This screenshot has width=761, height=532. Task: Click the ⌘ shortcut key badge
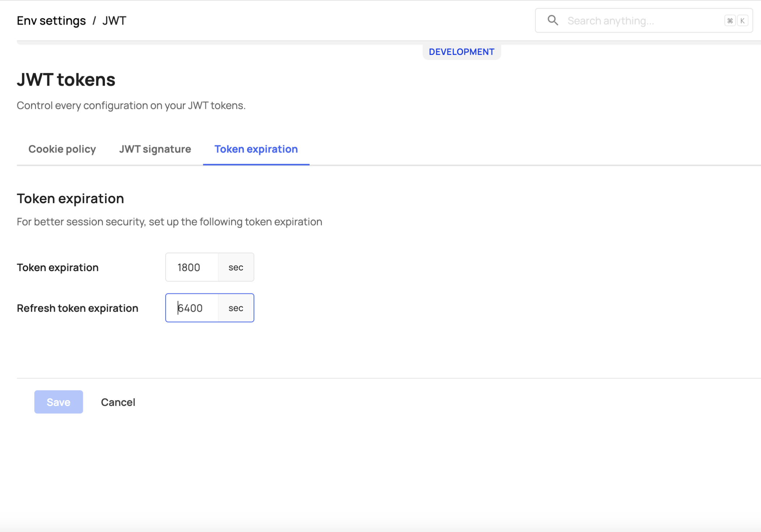tap(730, 21)
